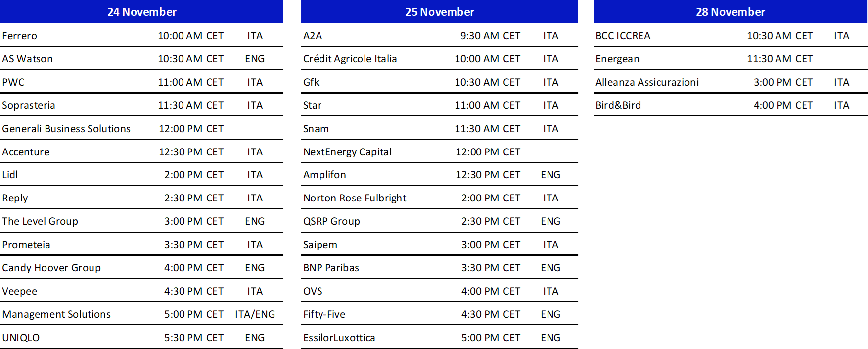
Task: Click the Energean entry
Action: [618, 59]
